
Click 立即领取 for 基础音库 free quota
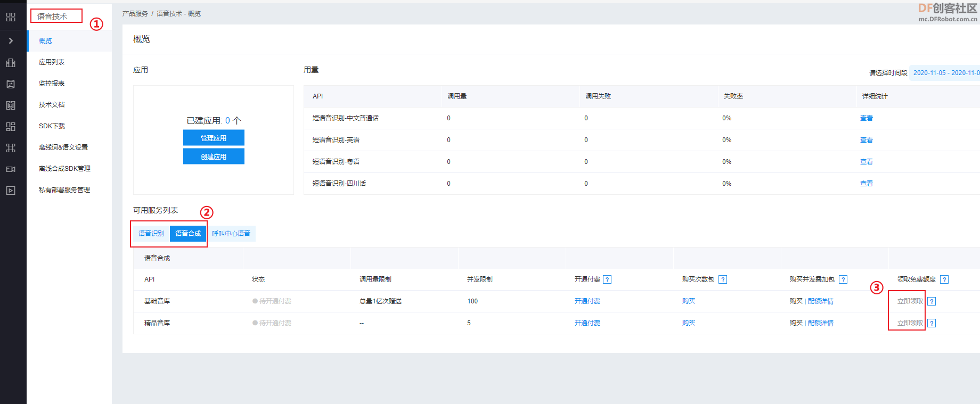[x=910, y=301]
